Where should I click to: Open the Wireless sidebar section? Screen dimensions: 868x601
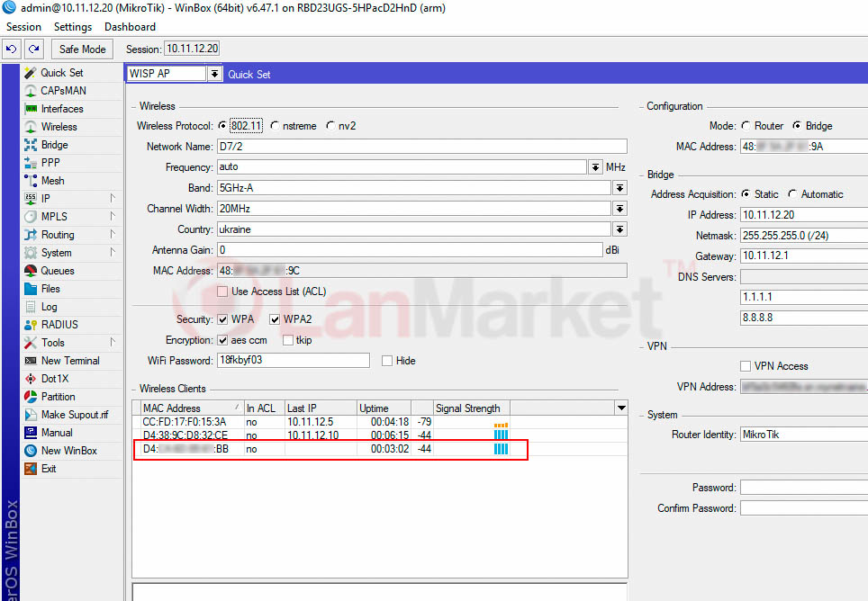tap(59, 127)
